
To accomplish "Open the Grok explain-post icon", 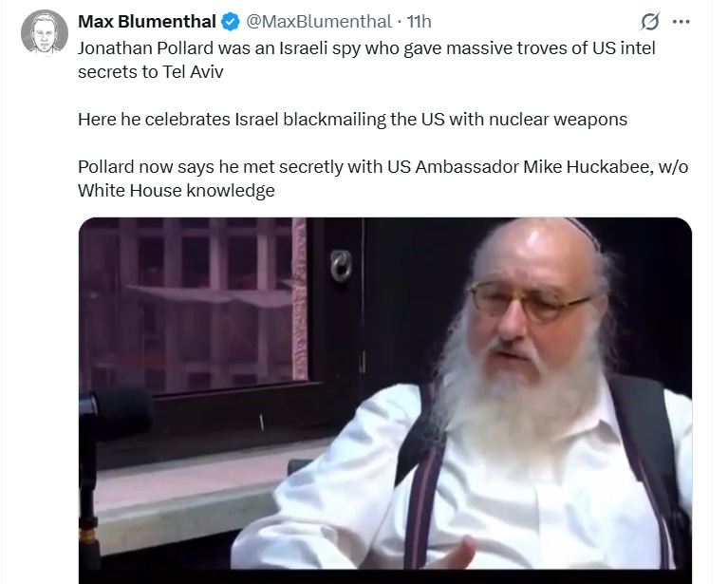I will click(x=650, y=22).
